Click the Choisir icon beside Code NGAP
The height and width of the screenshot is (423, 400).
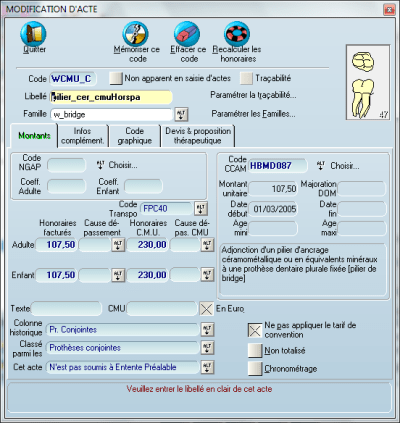pyautogui.click(x=100, y=165)
